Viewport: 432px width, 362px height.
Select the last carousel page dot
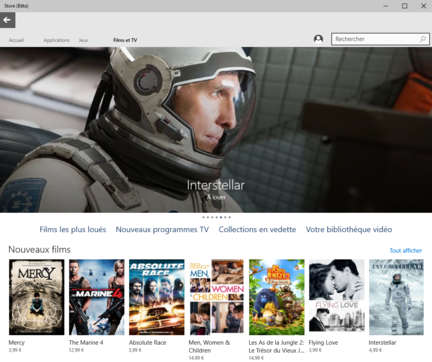(229, 217)
